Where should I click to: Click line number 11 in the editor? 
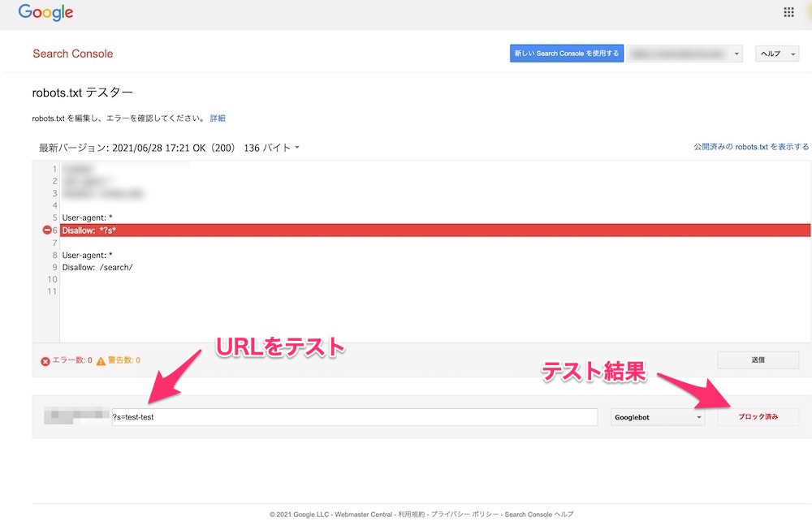tap(52, 292)
